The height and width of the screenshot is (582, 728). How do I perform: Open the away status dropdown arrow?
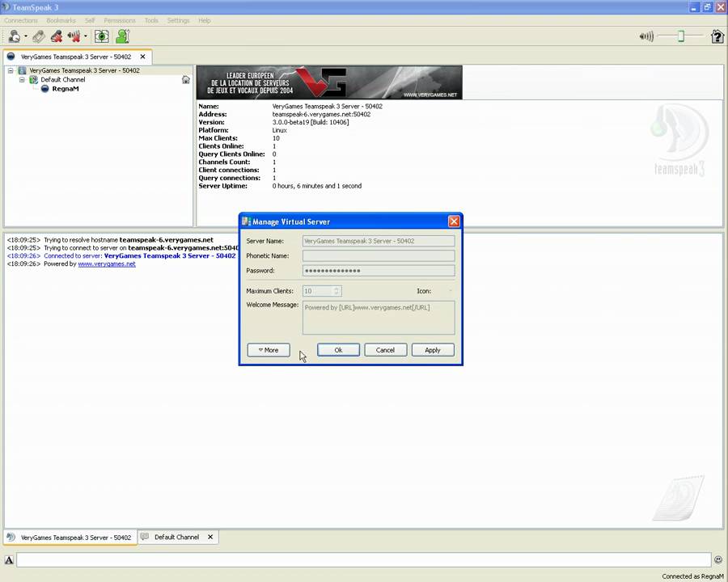tap(26, 36)
